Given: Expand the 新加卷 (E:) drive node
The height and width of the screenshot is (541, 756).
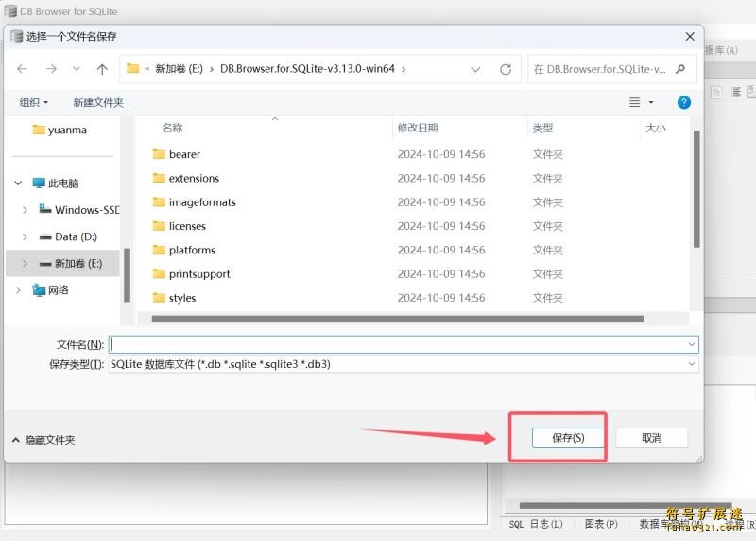Looking at the screenshot, I should [x=25, y=264].
